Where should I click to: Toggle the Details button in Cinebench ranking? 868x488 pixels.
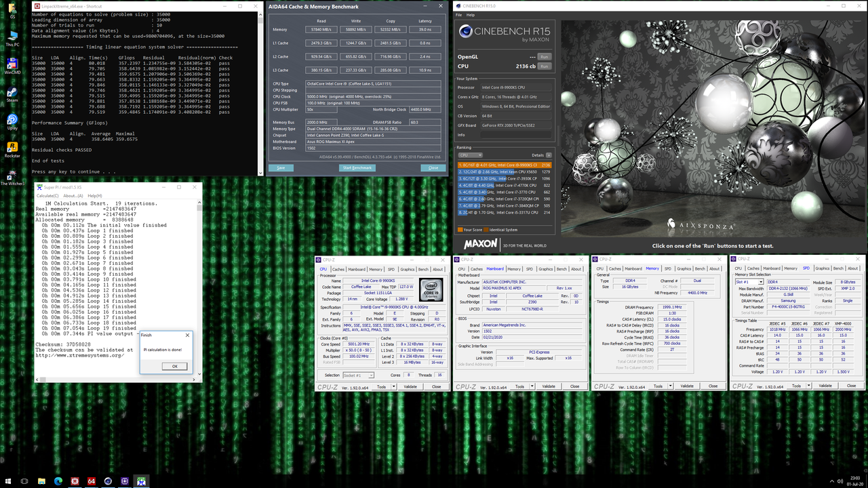pyautogui.click(x=549, y=155)
